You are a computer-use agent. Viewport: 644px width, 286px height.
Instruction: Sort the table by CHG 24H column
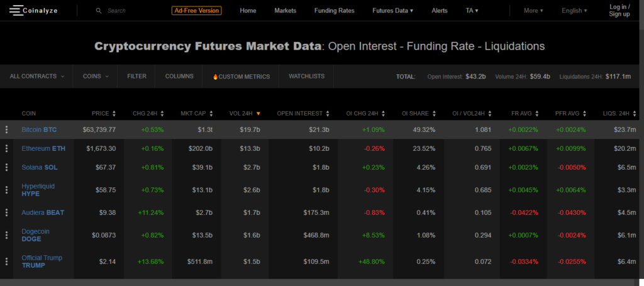pos(148,114)
